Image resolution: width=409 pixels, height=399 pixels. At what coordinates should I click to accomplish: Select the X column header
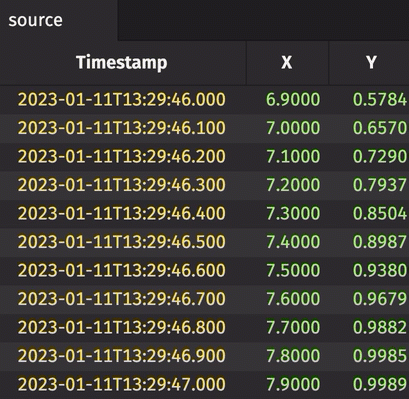pyautogui.click(x=287, y=62)
